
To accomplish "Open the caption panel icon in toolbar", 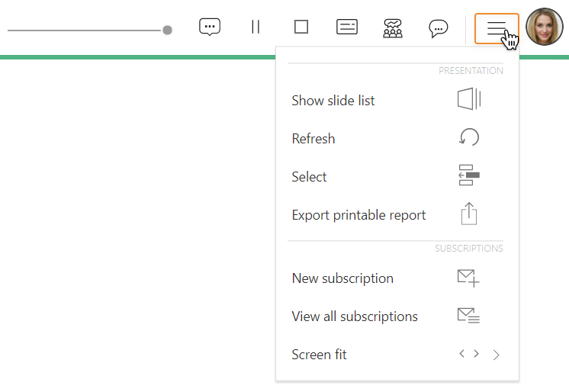I will (x=347, y=27).
